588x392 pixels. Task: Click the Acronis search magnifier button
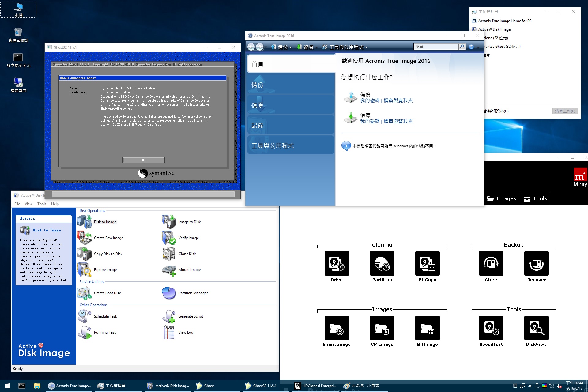tap(462, 47)
